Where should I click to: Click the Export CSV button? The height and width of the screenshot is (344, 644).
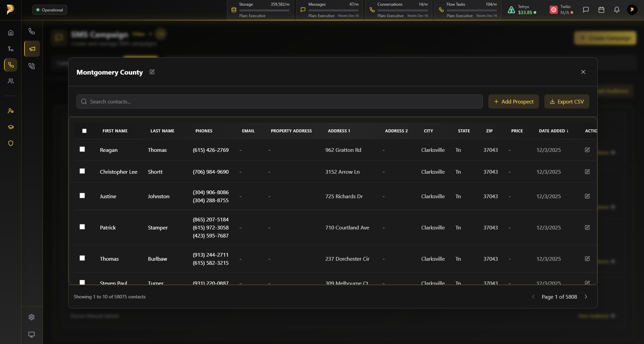[567, 101]
